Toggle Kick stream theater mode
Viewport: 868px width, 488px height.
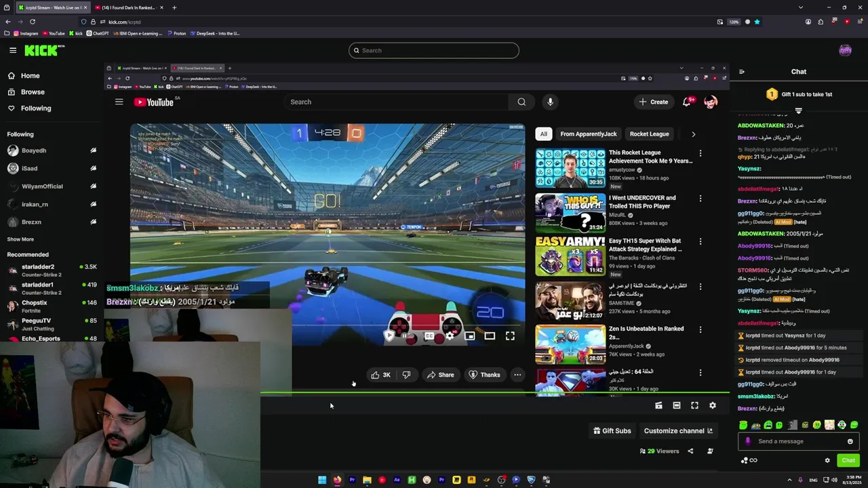(677, 405)
